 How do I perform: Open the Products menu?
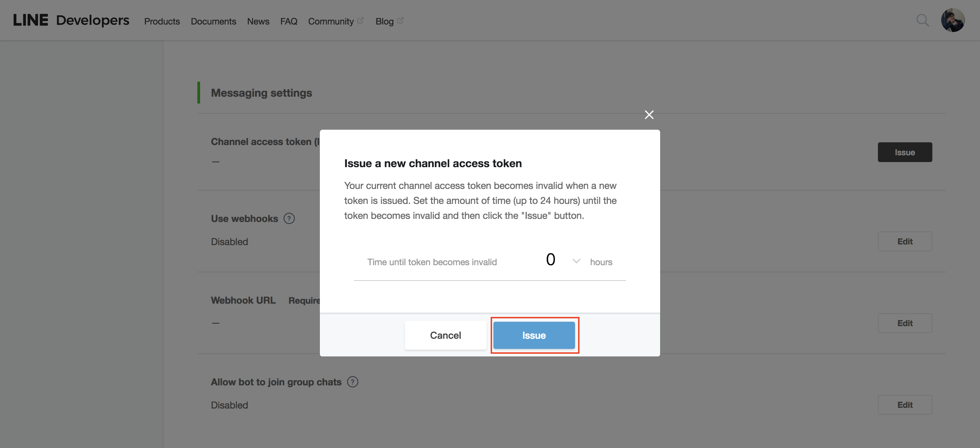(162, 22)
